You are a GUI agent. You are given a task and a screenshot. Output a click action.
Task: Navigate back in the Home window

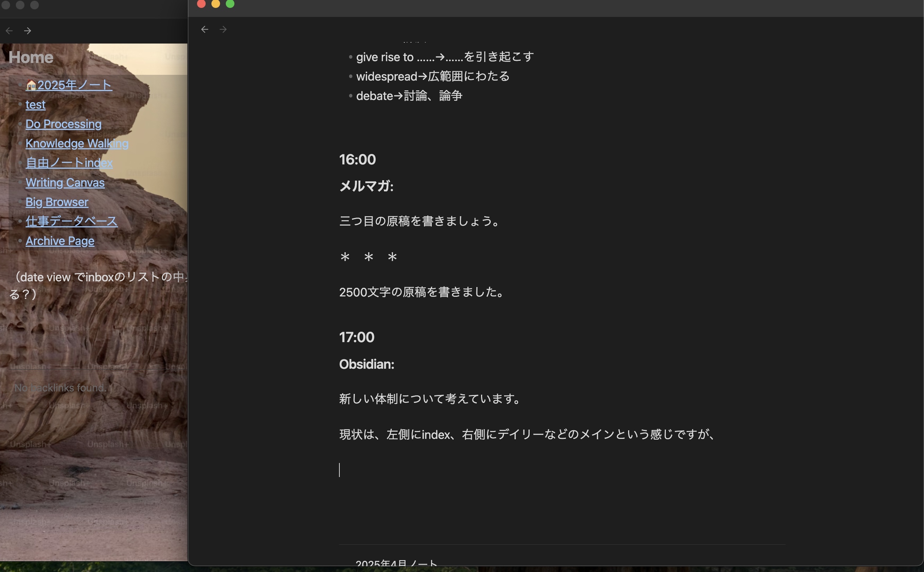9,30
